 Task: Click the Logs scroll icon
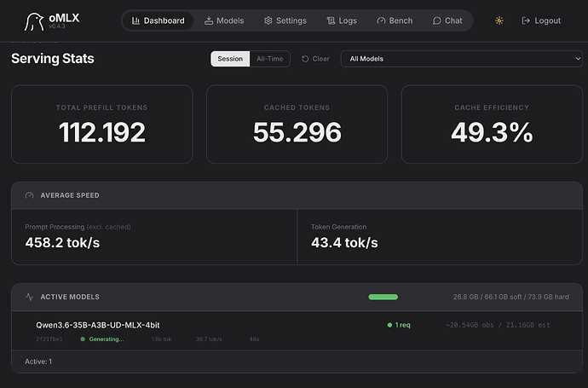(x=331, y=20)
